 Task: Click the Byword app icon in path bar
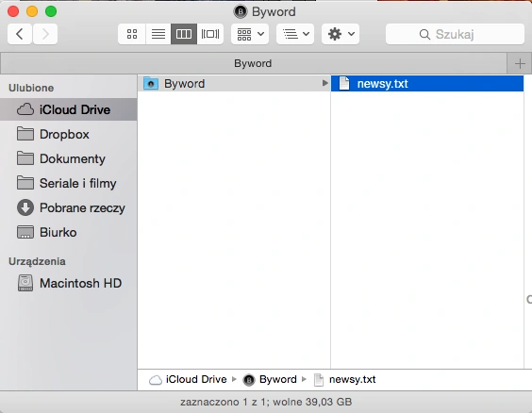click(249, 380)
